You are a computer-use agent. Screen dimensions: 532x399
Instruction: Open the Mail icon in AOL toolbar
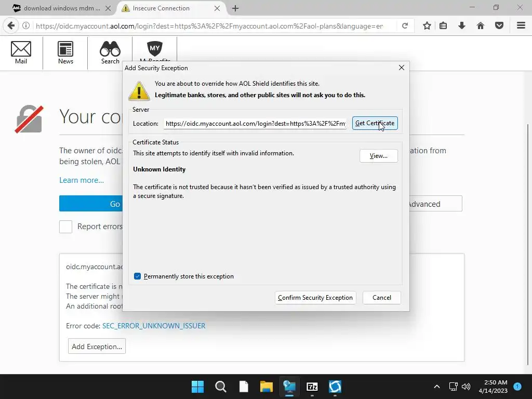21,52
